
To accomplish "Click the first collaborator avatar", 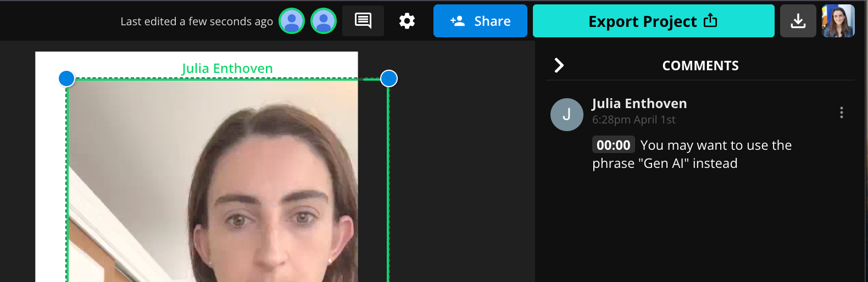I will click(x=292, y=21).
